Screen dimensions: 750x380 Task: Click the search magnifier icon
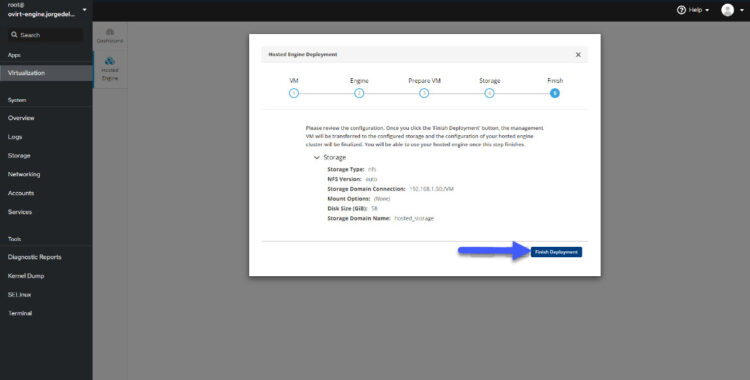click(x=14, y=35)
